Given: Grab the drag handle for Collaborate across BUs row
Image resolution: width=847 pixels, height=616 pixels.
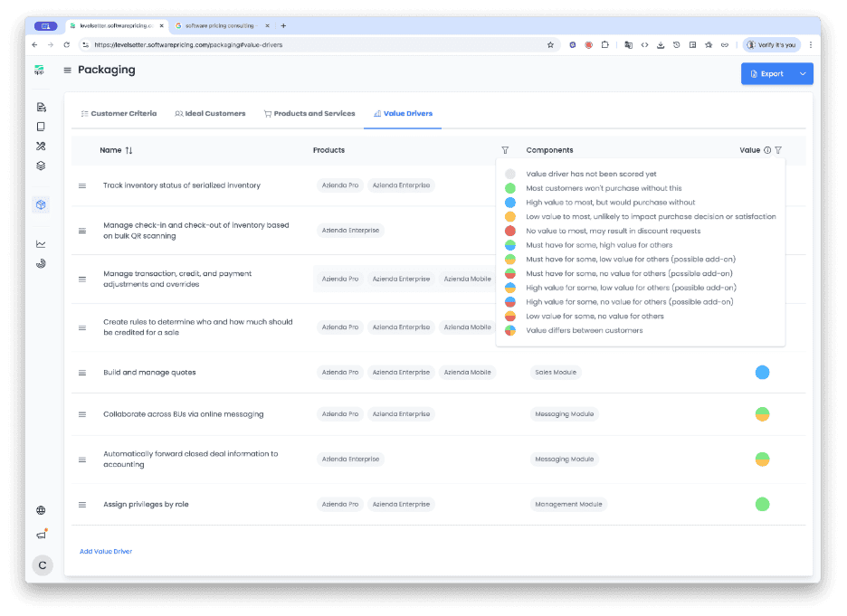Looking at the screenshot, I should pos(82,414).
